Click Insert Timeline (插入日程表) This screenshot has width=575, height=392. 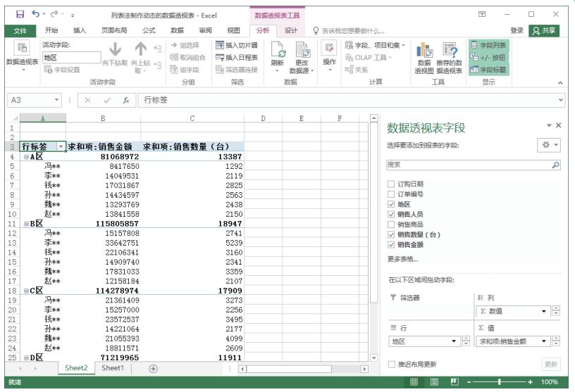(x=237, y=58)
